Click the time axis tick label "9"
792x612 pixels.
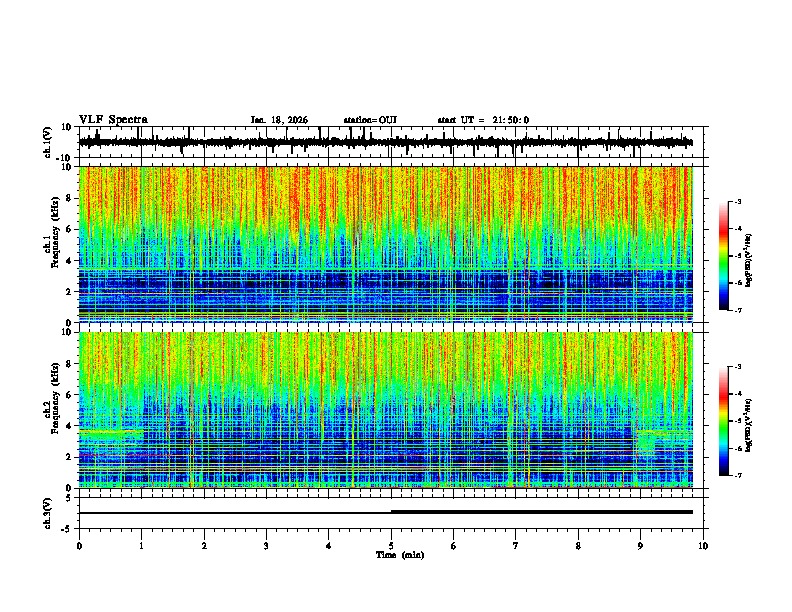(640, 546)
